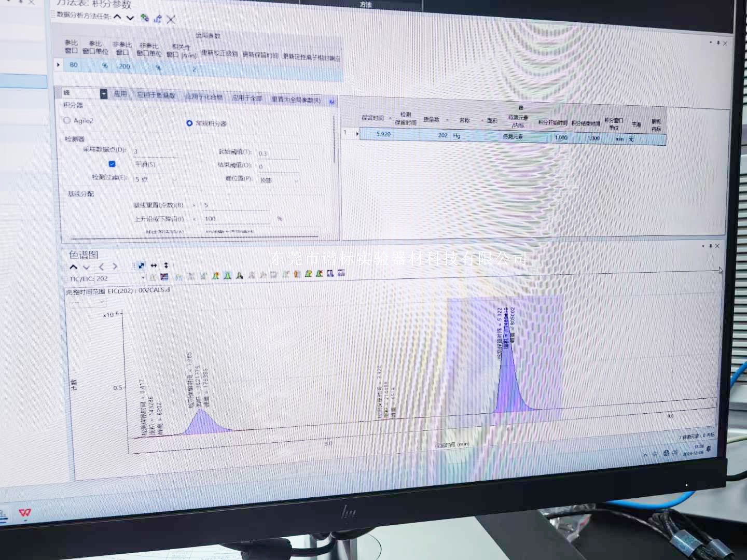747x560 pixels.
Task: Open the WPS icon in the taskbar
Action: [24, 513]
